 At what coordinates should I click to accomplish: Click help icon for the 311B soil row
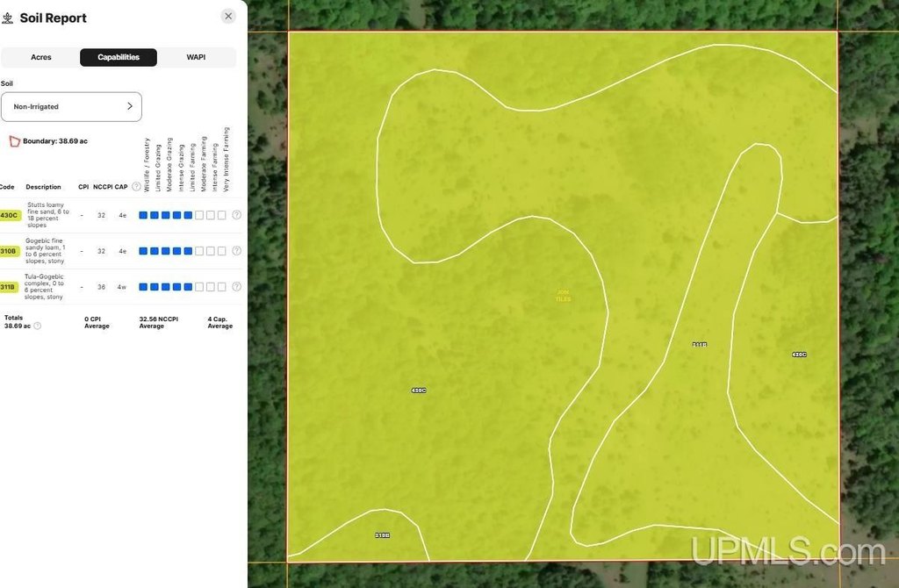tap(236, 287)
